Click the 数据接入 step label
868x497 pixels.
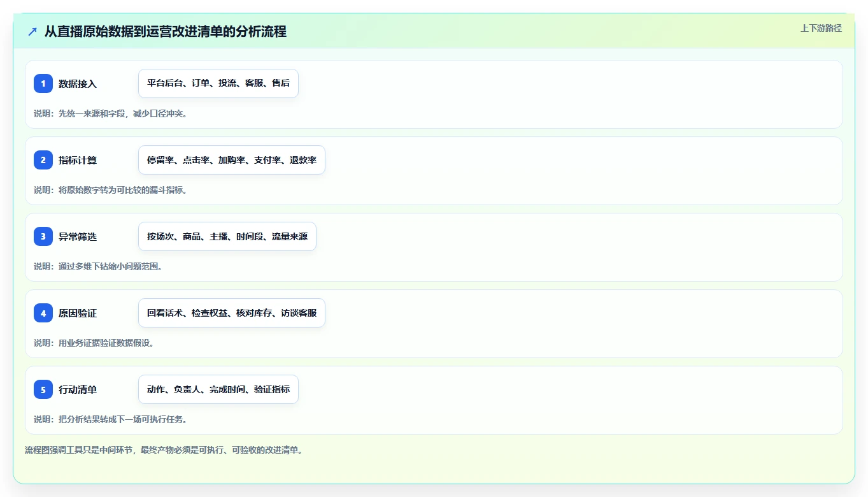pos(78,83)
